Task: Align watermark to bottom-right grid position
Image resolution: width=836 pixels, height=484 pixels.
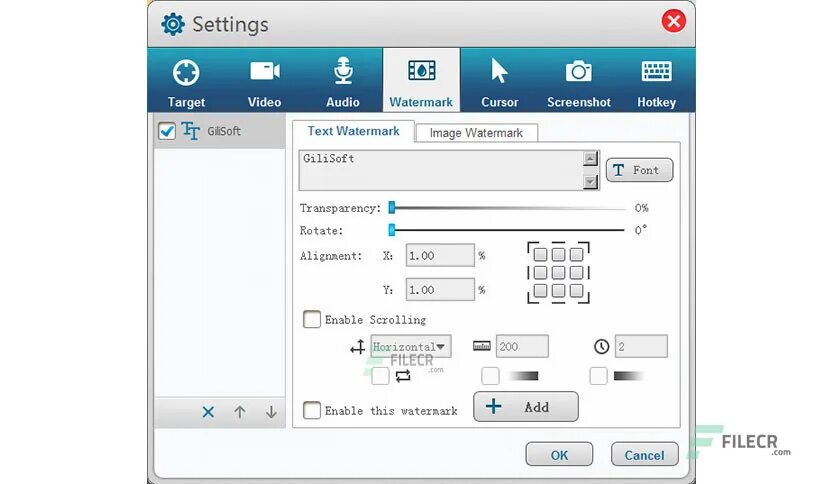Action: [576, 291]
